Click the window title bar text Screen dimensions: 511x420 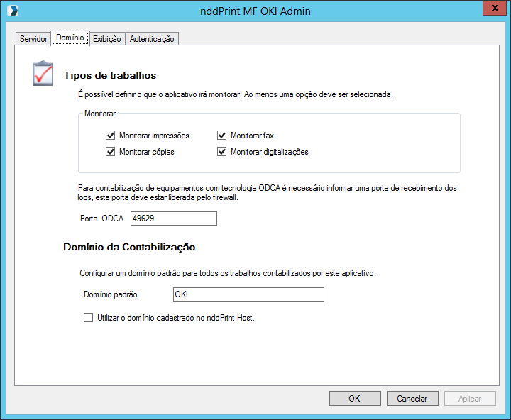pyautogui.click(x=255, y=11)
